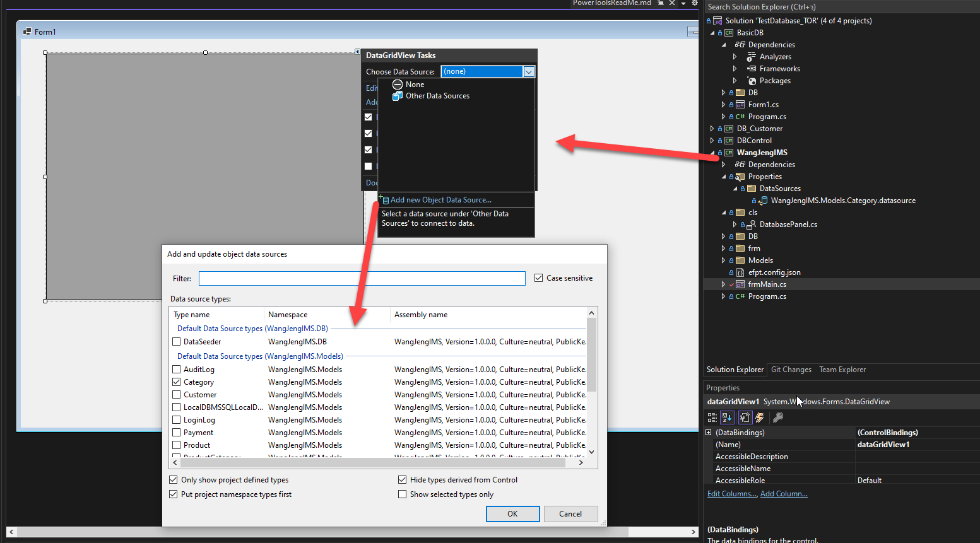
Task: Collapse the DataSources folder node
Action: click(x=735, y=189)
